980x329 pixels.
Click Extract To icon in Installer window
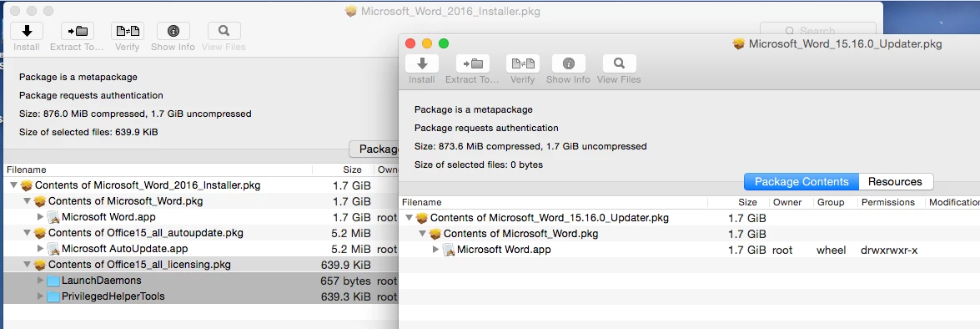click(x=78, y=31)
